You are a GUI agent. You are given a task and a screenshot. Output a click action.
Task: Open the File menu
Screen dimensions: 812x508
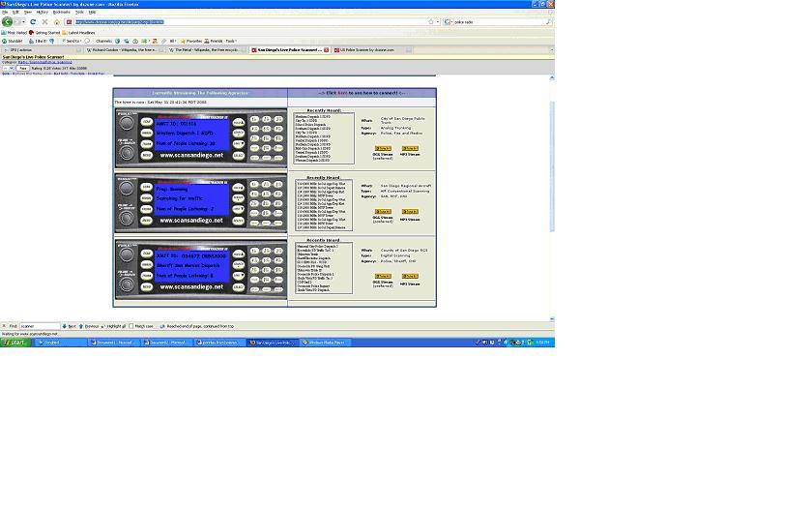click(5, 12)
